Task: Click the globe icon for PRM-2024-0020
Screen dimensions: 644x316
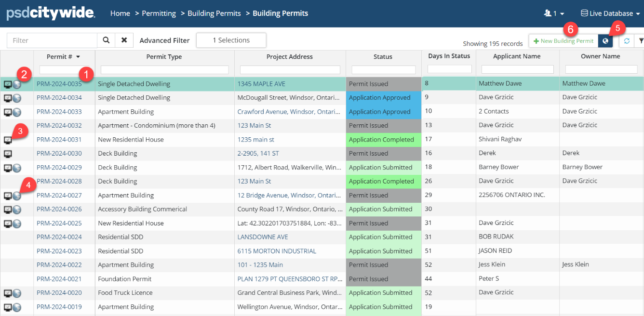Action: [17, 293]
